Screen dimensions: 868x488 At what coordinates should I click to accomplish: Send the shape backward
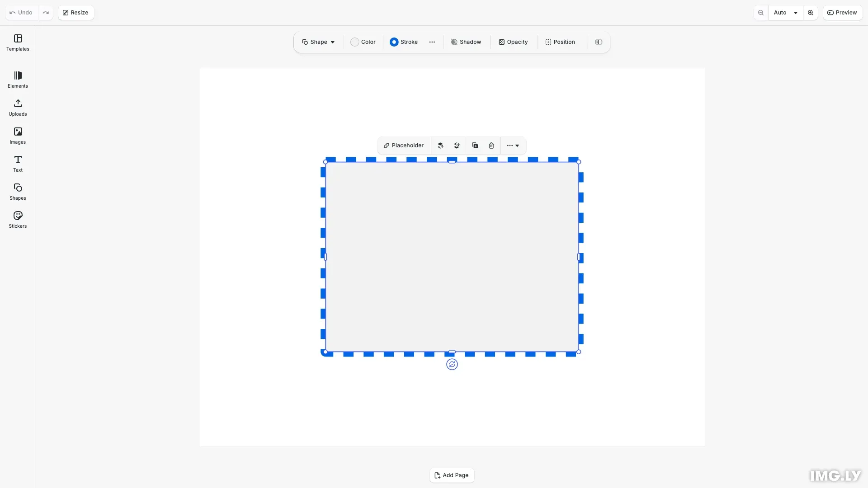[x=457, y=145]
